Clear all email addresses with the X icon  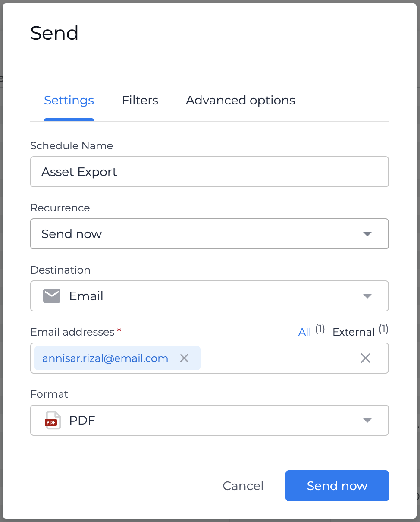366,358
